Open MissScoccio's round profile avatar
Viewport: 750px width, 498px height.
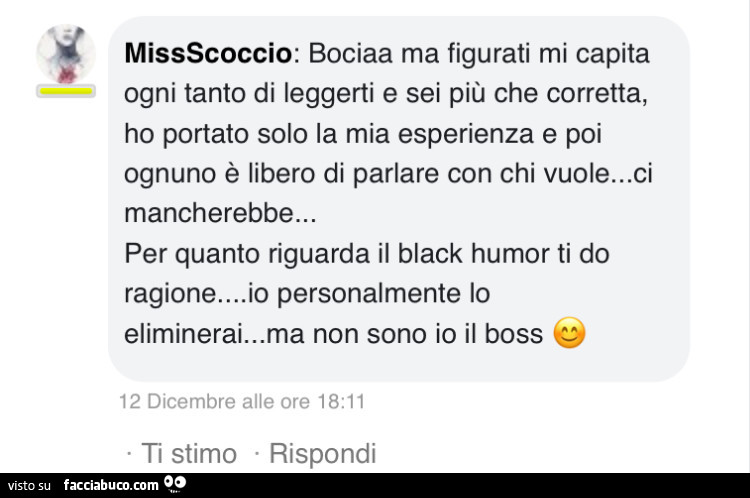66,54
